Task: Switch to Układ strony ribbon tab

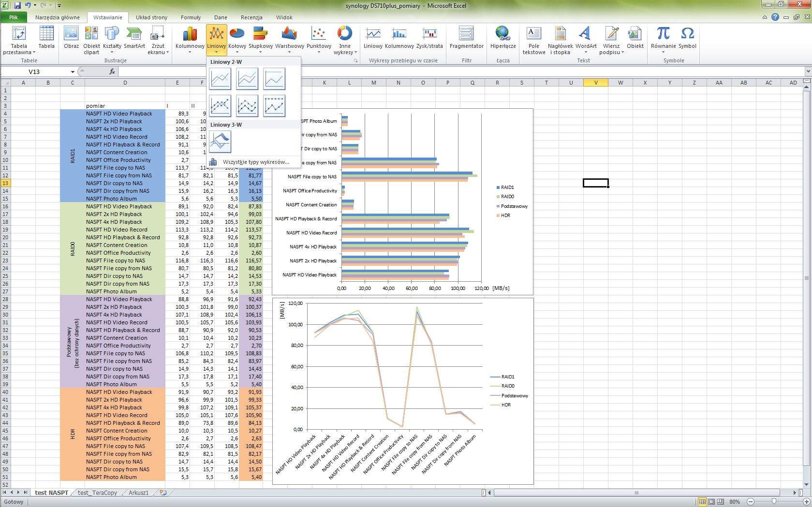Action: pos(151,17)
